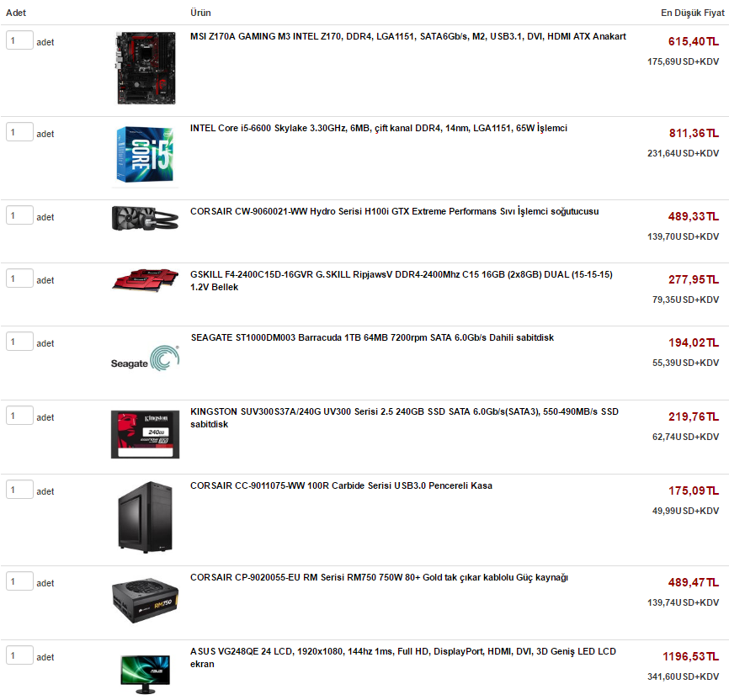Open the MSI Z170A motherboard product image
This screenshot has width=729, height=700.
pos(146,68)
